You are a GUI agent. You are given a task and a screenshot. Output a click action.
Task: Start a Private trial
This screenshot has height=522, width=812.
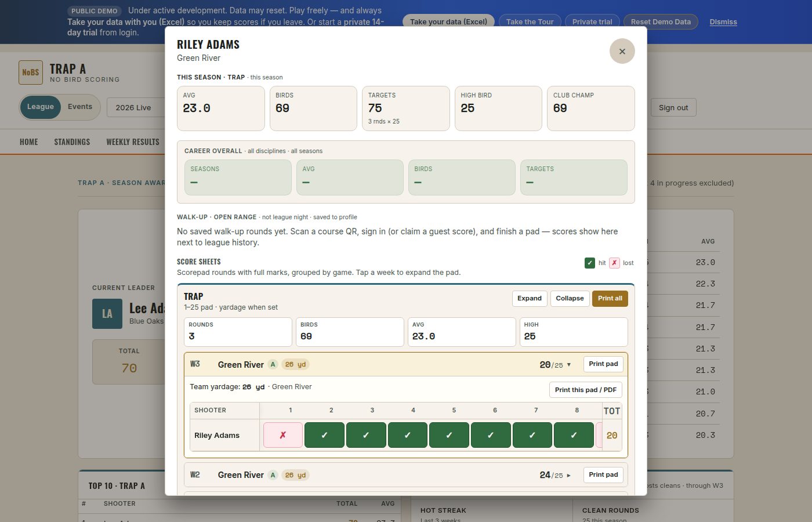click(x=592, y=21)
